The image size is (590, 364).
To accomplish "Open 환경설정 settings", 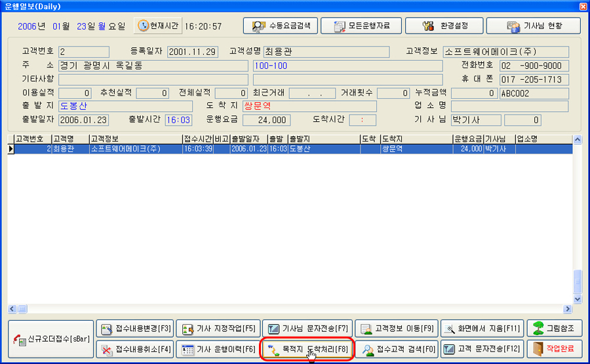I will [x=444, y=26].
